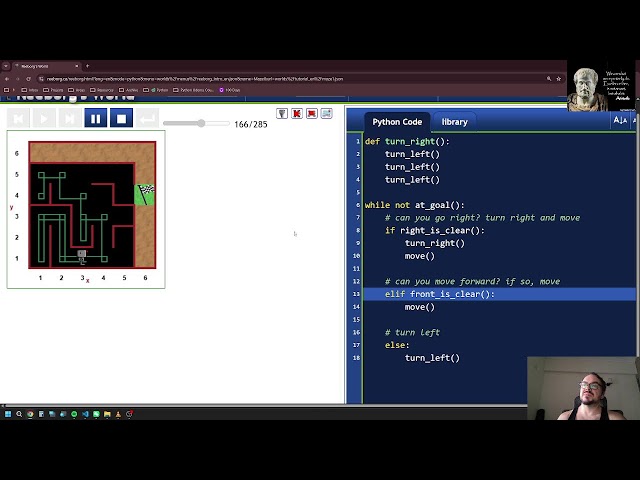Open the library tab
Viewport: 640px width, 480px height.
[454, 122]
